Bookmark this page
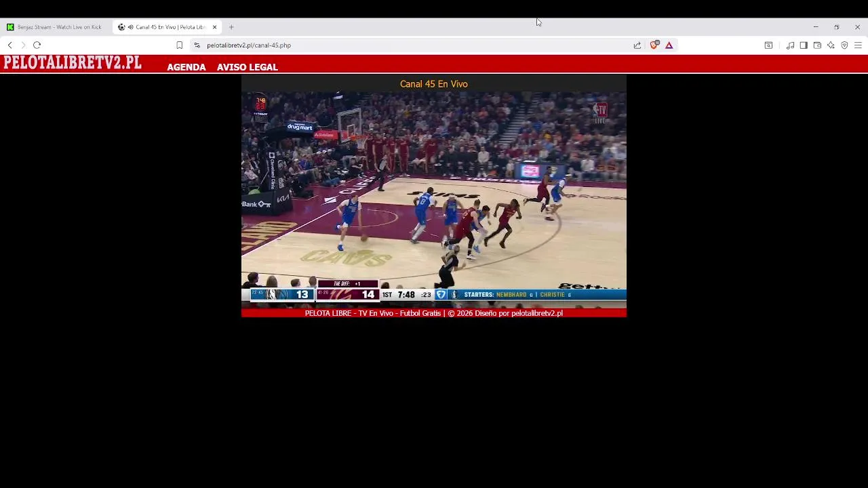 (179, 45)
